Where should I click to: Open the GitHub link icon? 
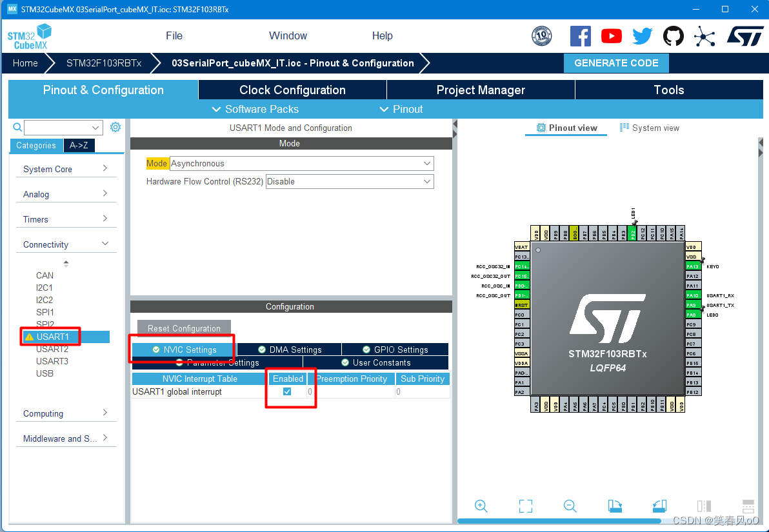(x=674, y=36)
